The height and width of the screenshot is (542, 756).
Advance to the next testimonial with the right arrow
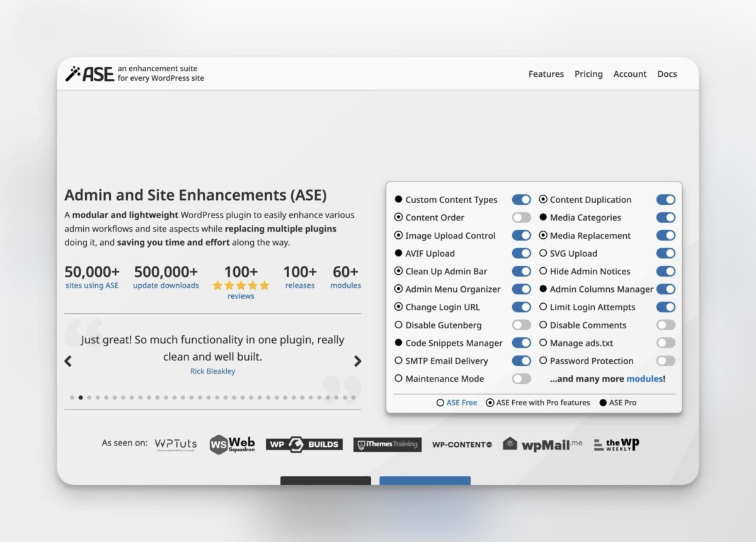click(x=358, y=360)
